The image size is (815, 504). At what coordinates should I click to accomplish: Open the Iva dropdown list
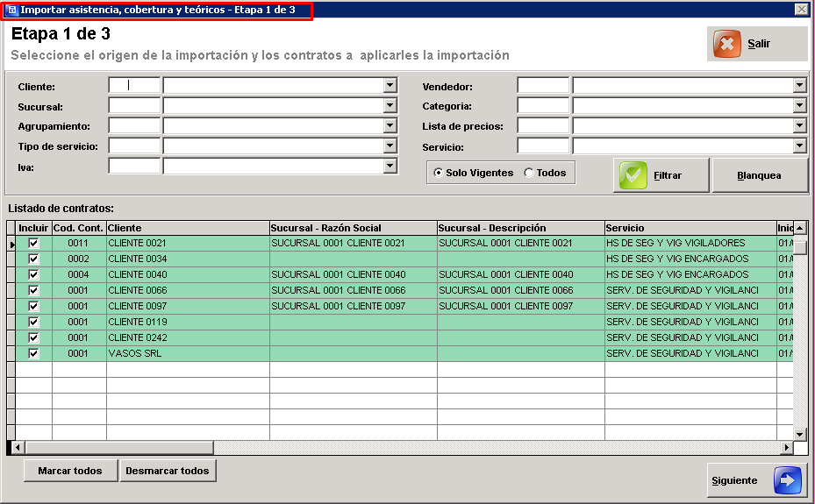[390, 166]
